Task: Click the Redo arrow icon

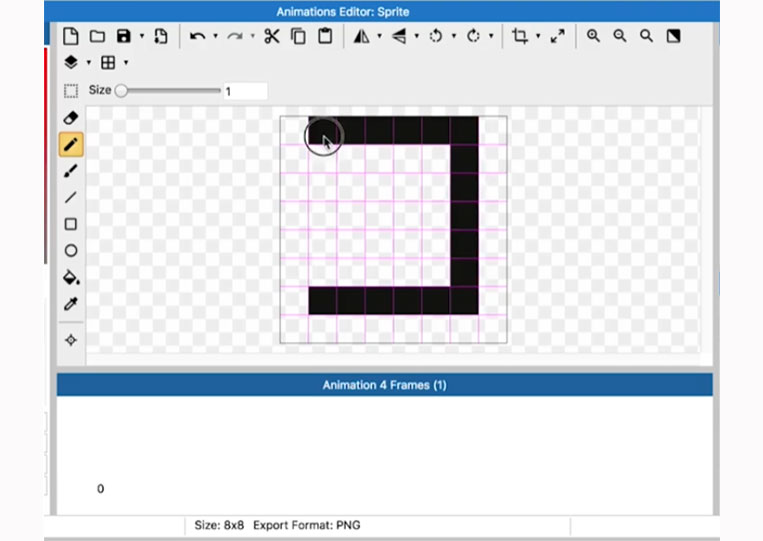Action: coord(235,36)
